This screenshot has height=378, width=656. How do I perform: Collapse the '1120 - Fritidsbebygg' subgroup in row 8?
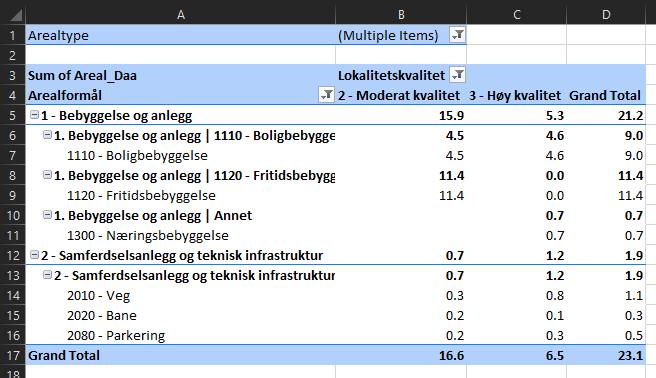pyautogui.click(x=48, y=175)
